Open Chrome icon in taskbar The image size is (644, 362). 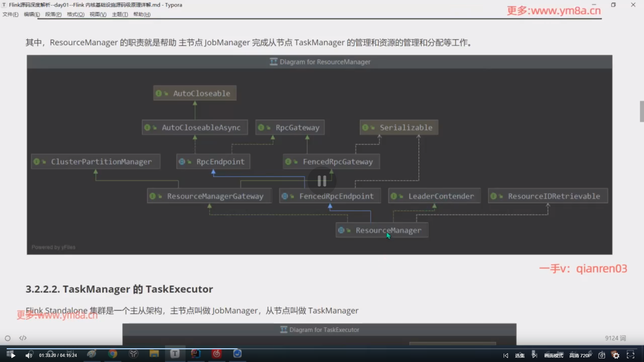coord(113,354)
